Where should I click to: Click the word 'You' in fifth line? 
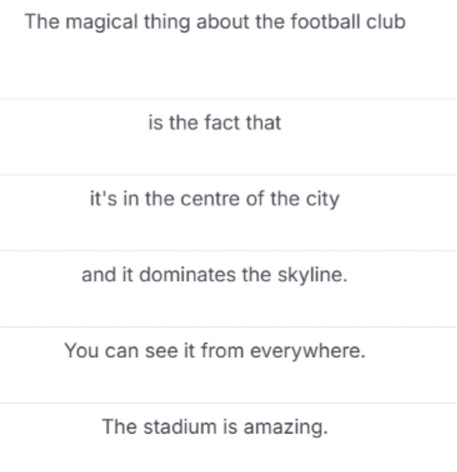(x=81, y=351)
